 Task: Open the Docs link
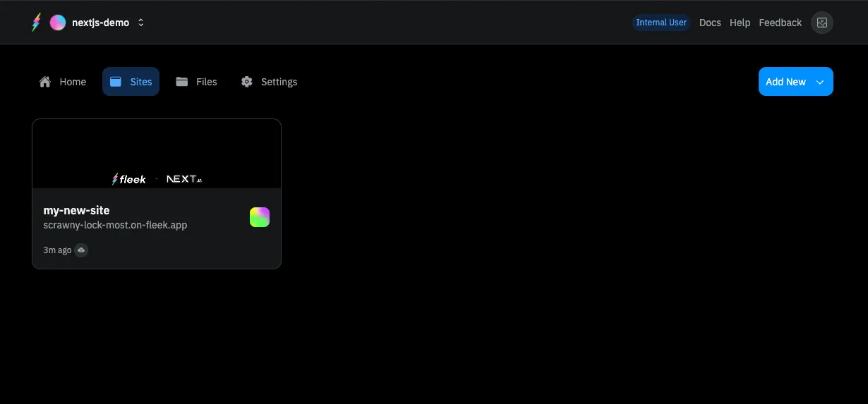coord(710,23)
